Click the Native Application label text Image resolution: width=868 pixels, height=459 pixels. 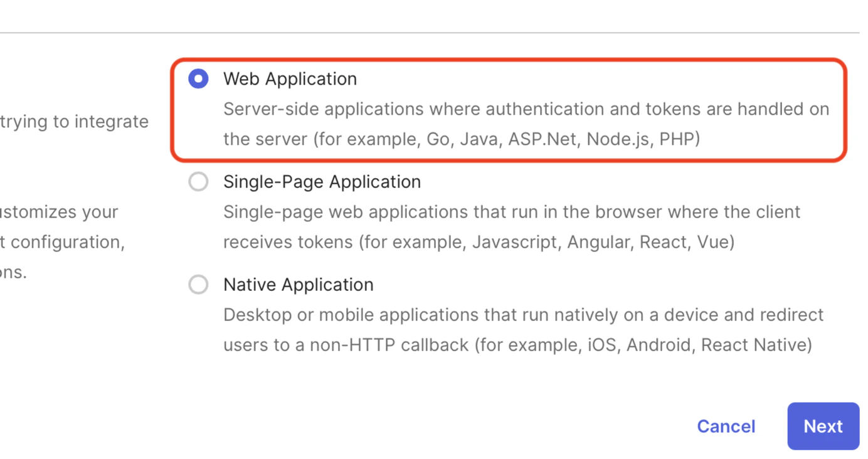pos(298,284)
